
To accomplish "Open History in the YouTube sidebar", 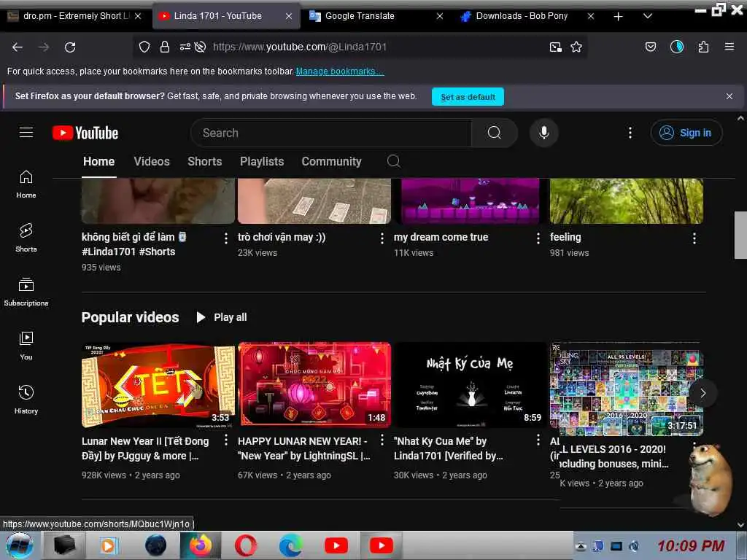I will (x=26, y=400).
